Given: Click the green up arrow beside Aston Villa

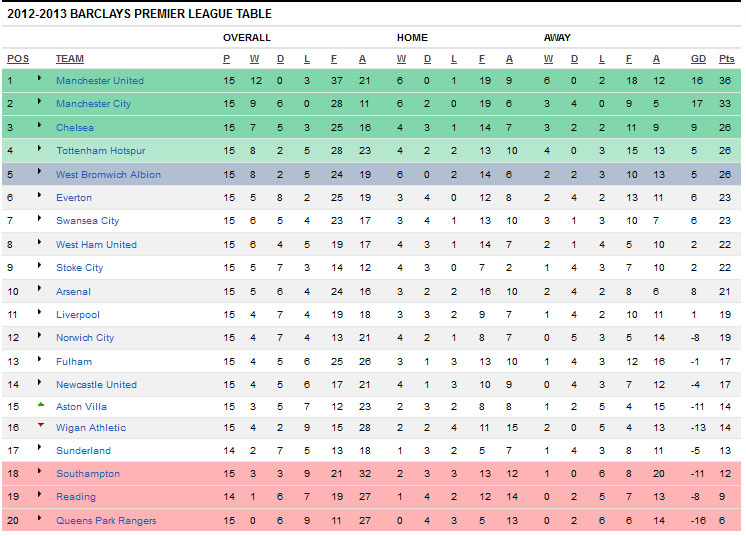Looking at the screenshot, I should coord(41,405).
